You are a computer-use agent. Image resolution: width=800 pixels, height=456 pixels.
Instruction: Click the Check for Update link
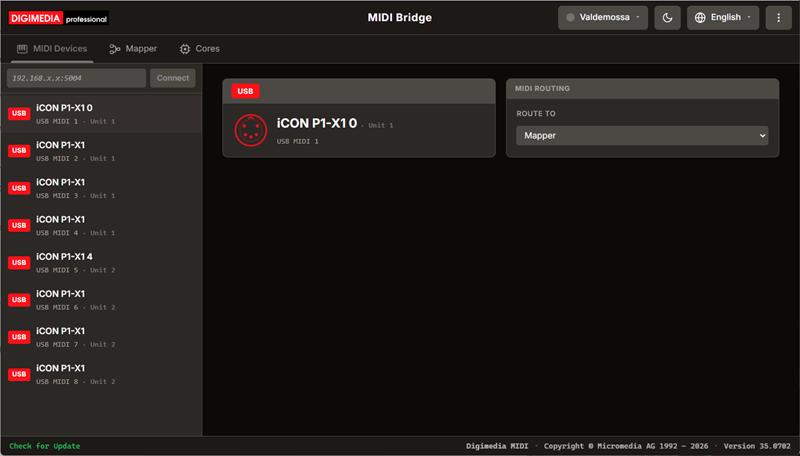point(44,446)
